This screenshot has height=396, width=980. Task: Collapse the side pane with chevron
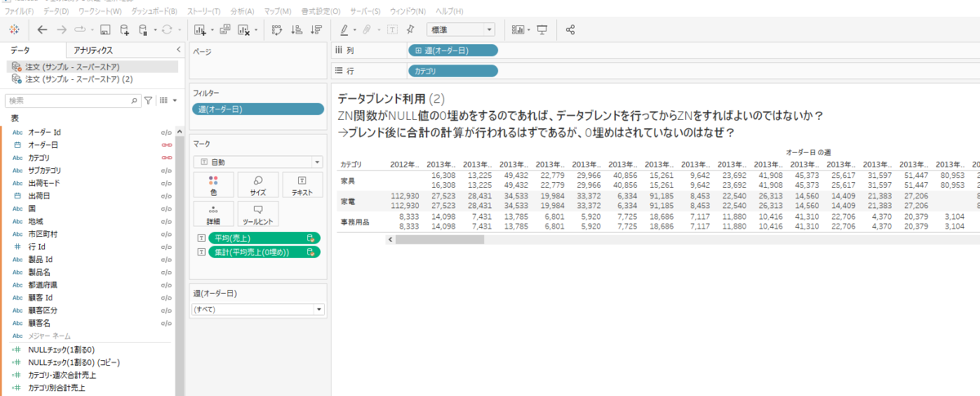point(178,50)
